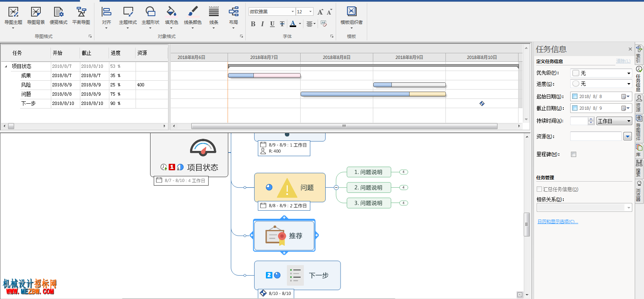The width and height of the screenshot is (644, 299).
Task: Open the 导图格式 group dialog launcher
Action: point(90,36)
